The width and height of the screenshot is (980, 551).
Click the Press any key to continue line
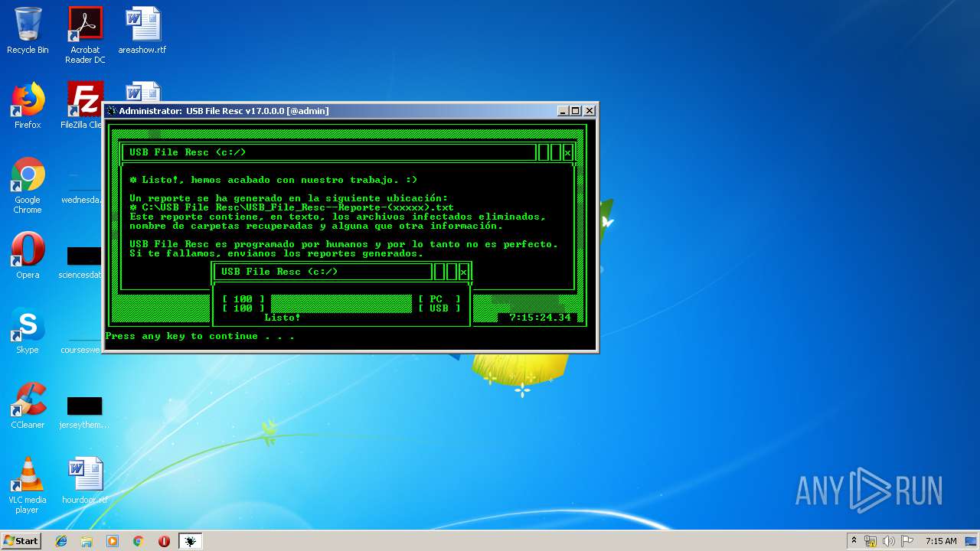point(200,336)
